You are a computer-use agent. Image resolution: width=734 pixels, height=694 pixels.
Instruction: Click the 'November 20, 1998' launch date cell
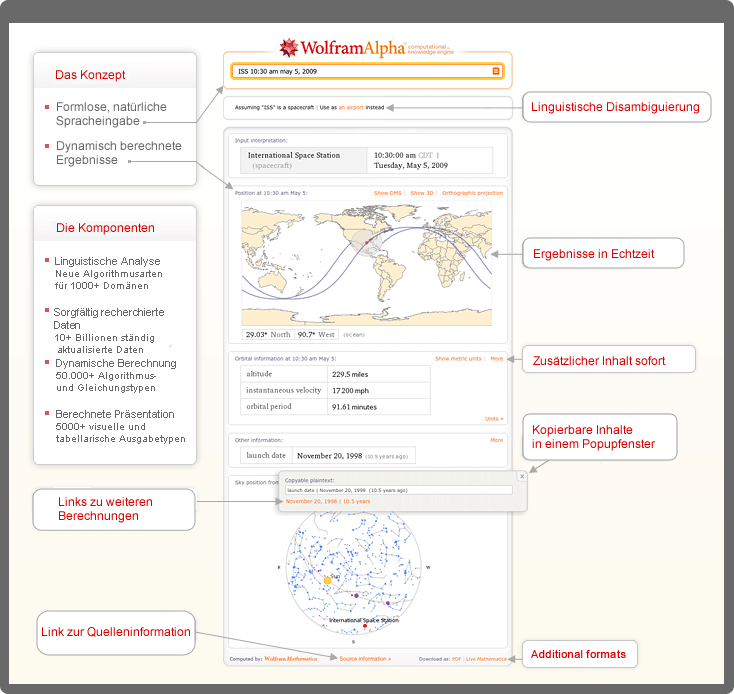pyautogui.click(x=352, y=456)
